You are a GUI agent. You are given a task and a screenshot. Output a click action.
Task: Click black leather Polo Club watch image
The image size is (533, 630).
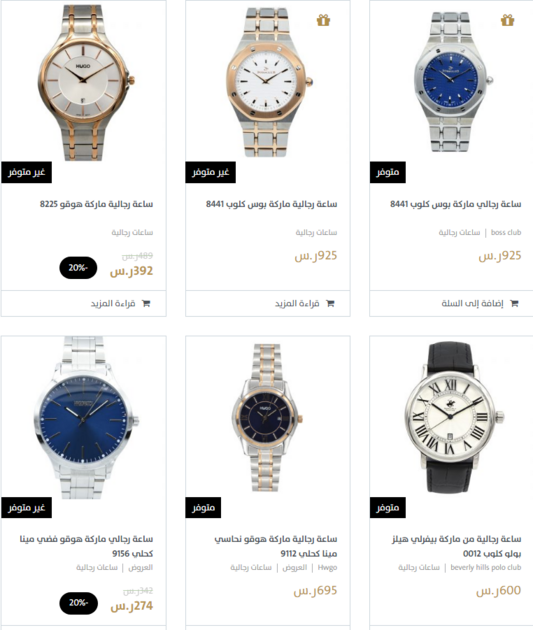453,417
